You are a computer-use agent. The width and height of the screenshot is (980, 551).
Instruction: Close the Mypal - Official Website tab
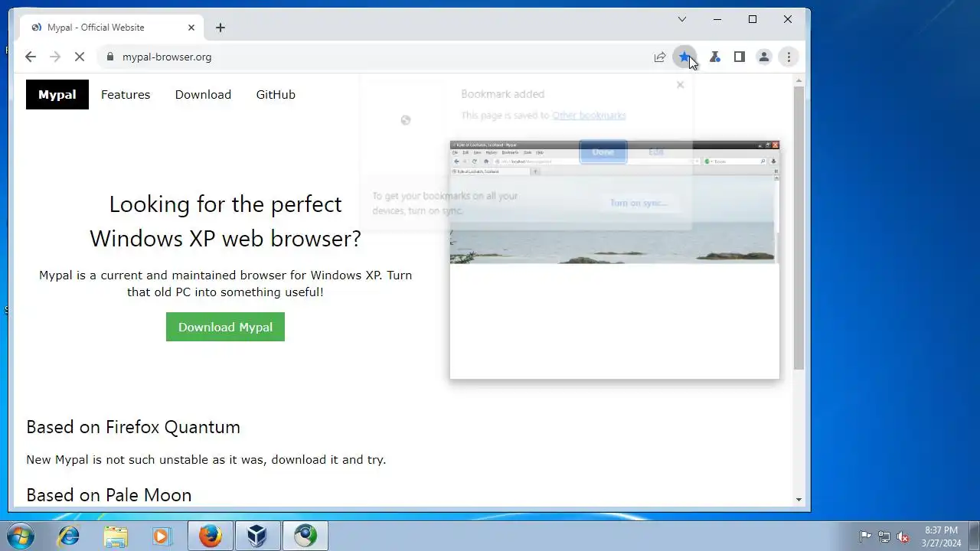[191, 28]
